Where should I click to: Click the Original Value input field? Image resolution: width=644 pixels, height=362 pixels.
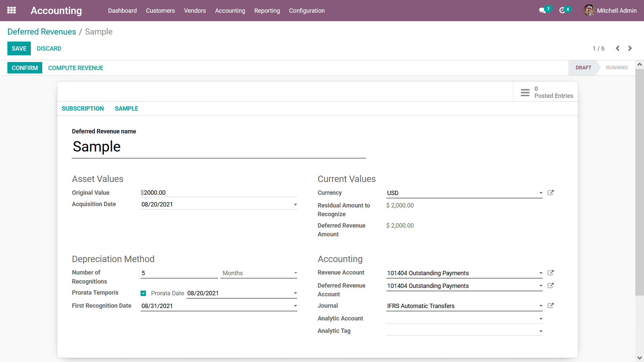(219, 193)
